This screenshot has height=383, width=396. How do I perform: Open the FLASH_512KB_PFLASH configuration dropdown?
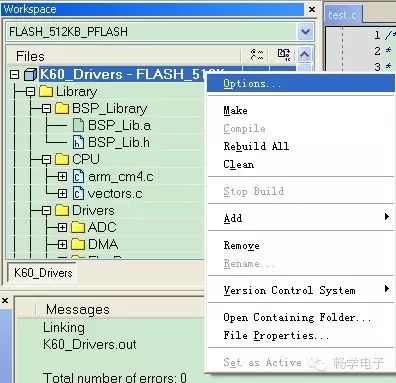point(305,32)
